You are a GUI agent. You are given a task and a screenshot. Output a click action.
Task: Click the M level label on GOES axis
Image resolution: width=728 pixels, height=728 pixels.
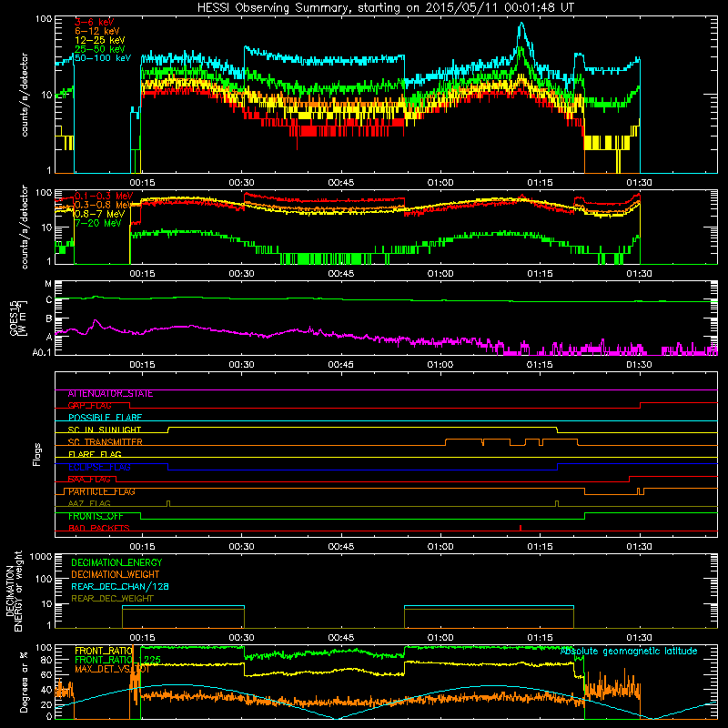tap(48, 284)
